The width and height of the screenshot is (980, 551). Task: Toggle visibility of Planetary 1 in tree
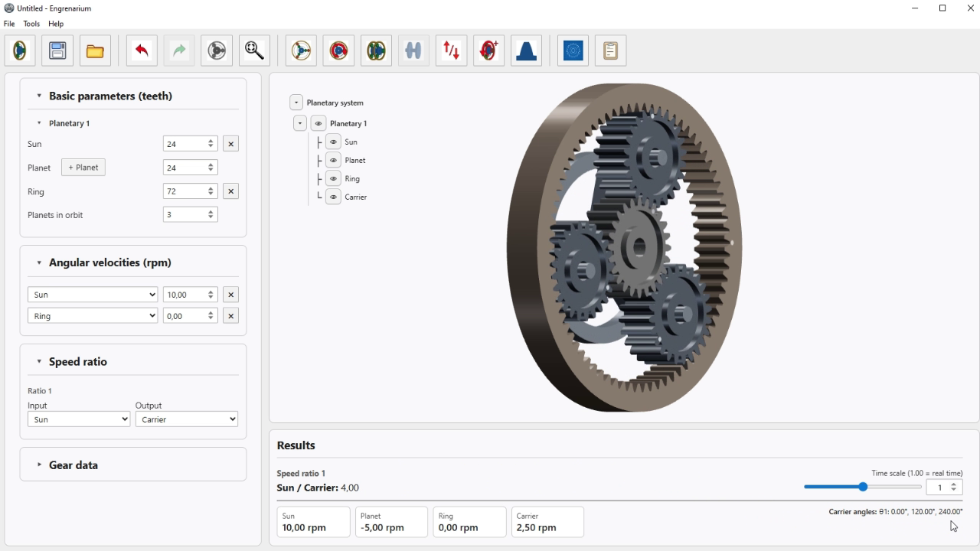point(318,123)
